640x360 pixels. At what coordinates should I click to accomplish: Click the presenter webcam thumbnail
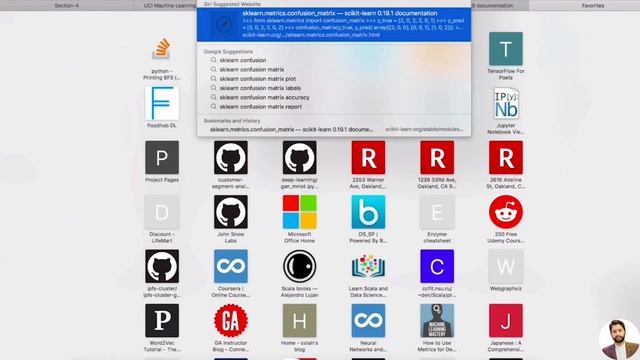(619, 339)
